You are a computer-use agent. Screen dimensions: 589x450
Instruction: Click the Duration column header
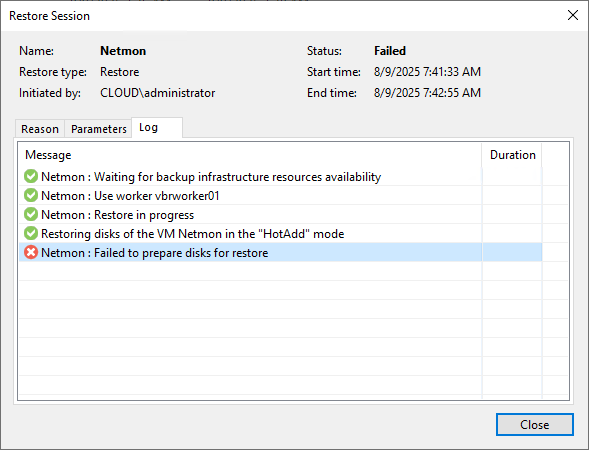coord(512,155)
